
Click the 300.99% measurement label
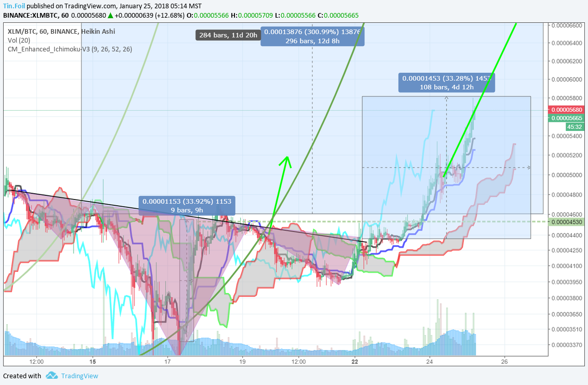312,36
